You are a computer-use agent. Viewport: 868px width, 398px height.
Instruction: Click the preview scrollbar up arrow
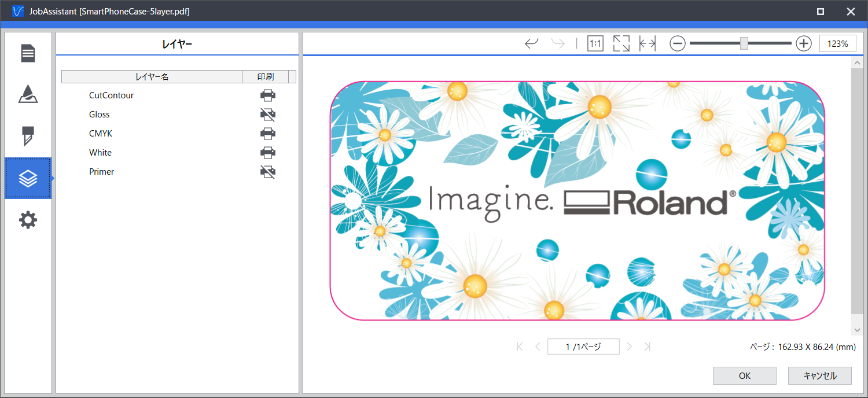[x=857, y=62]
